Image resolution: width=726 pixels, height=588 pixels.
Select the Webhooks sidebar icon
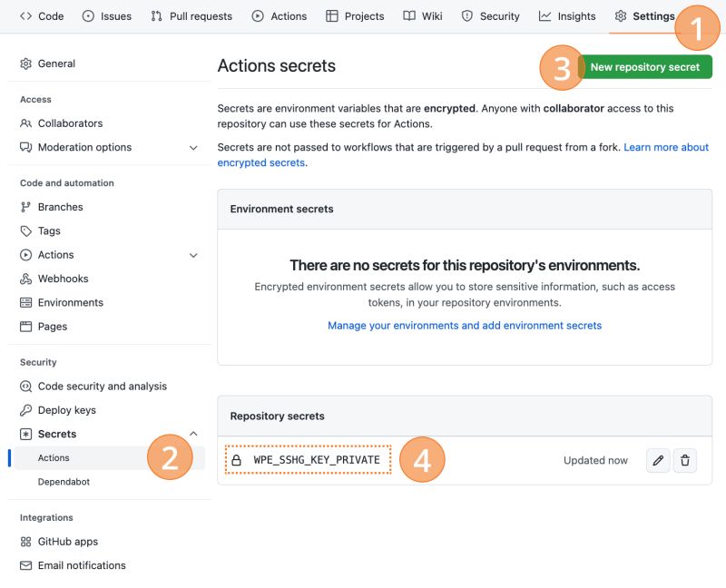coord(25,279)
